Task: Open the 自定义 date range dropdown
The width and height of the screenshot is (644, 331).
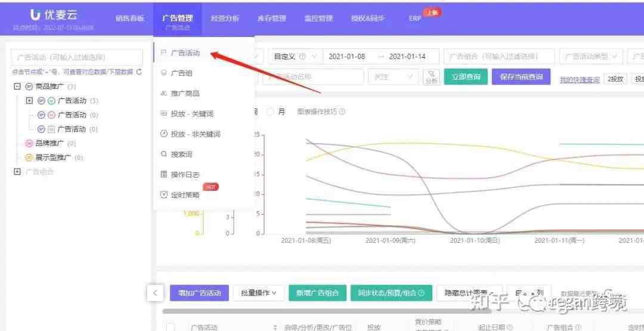Action: click(295, 56)
